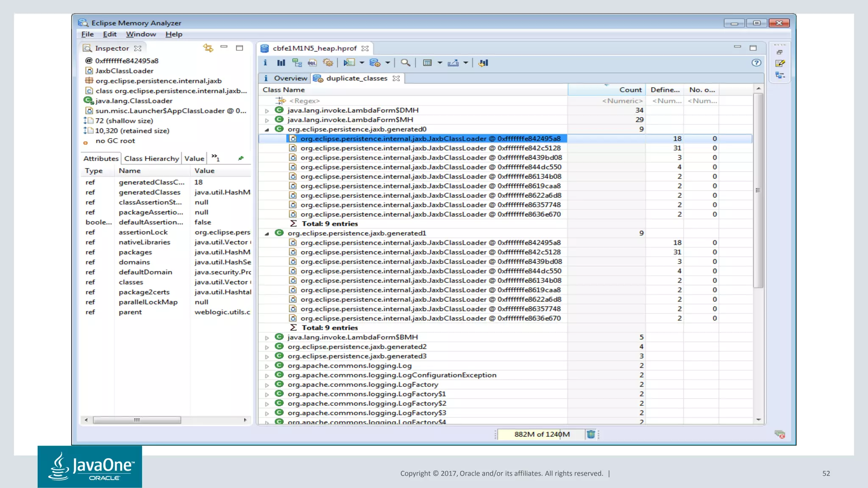Minimize the heap editor area
Image resolution: width=868 pixels, height=488 pixels.
[737, 47]
